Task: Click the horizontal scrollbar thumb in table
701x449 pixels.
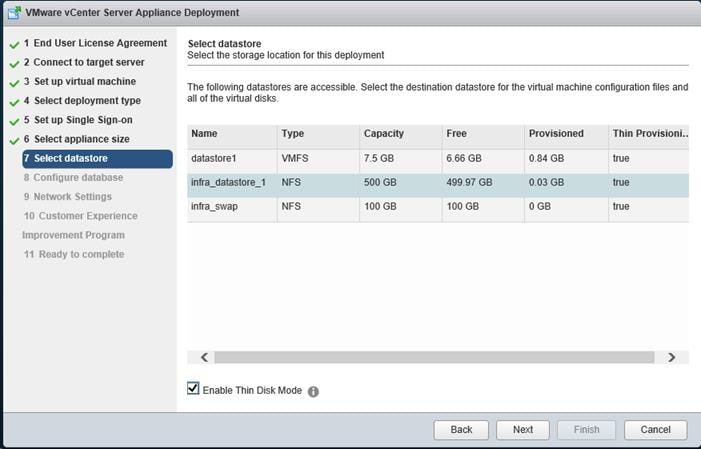Action: tap(434, 357)
